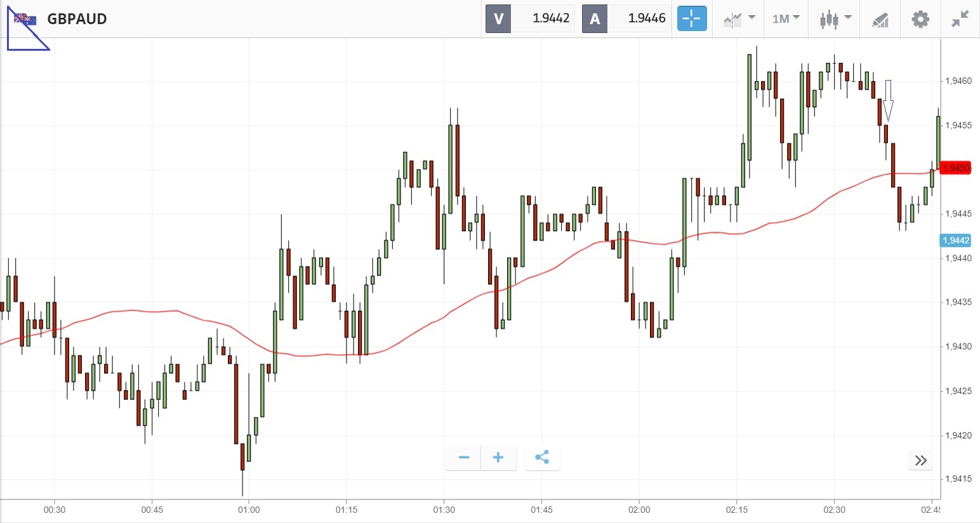980x523 pixels.
Task: Open the compare/indicators chart dropdown
Action: pyautogui.click(x=739, y=19)
